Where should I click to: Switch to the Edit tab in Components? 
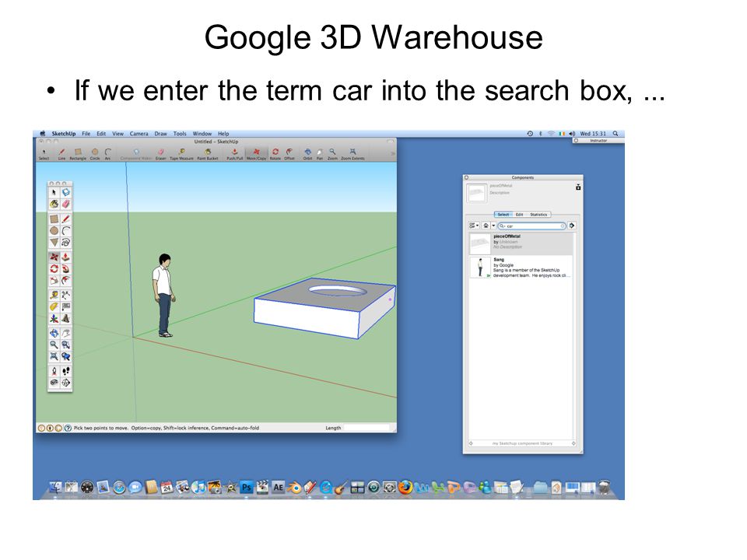519,215
